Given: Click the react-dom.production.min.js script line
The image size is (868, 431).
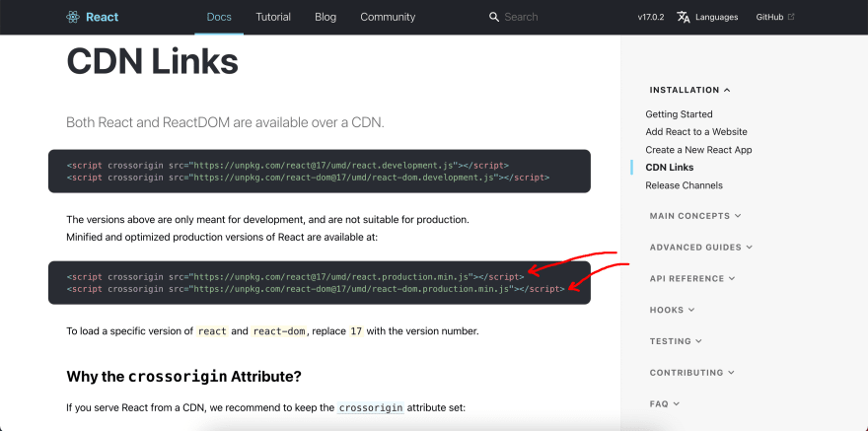Looking at the screenshot, I should (316, 289).
